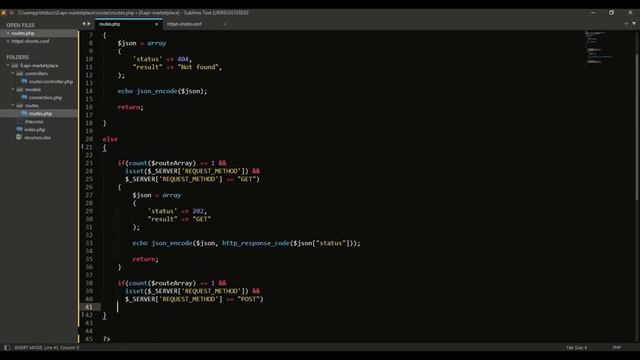The height and width of the screenshot is (360, 640).
Task: Close routes.php from Open Files list
Action: click(7, 33)
